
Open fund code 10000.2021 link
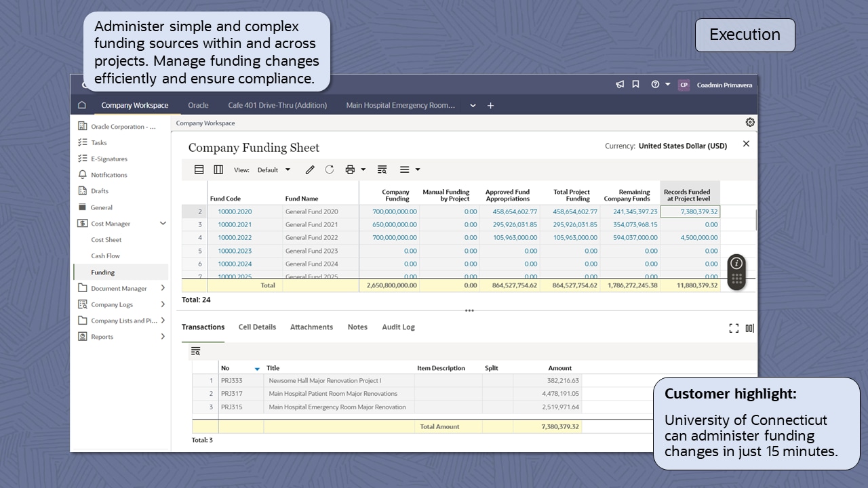[x=235, y=224]
